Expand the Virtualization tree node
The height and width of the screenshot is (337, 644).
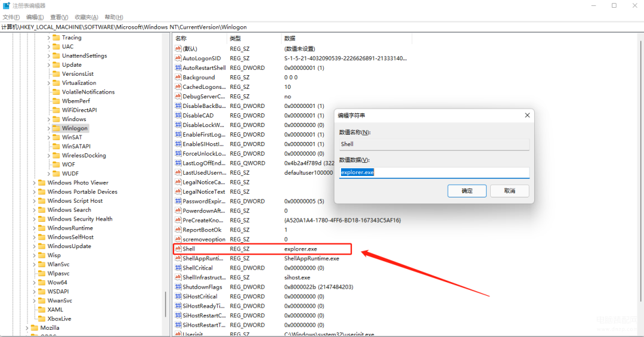48,82
